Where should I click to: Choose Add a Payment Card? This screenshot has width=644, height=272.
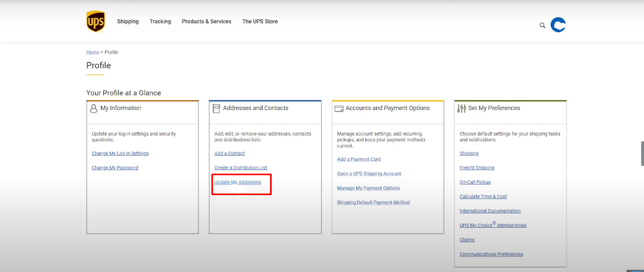click(359, 159)
